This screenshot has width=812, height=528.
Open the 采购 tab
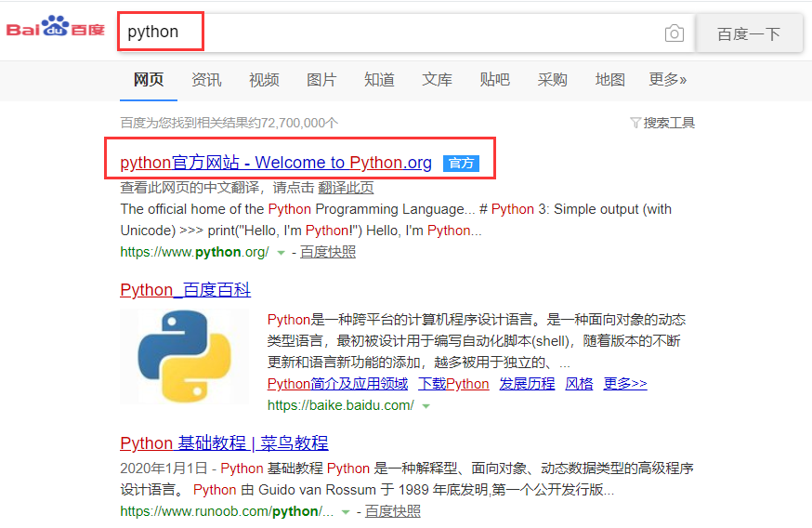(553, 79)
